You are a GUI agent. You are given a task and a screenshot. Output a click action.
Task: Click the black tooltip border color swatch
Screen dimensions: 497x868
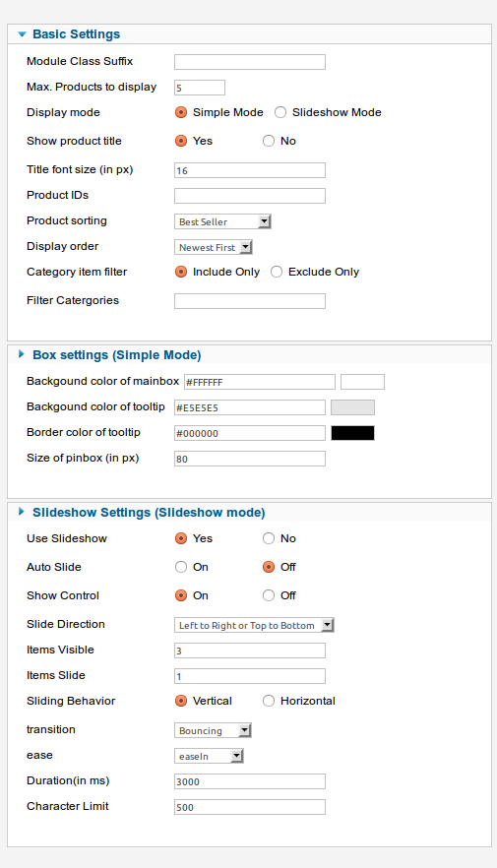point(352,433)
